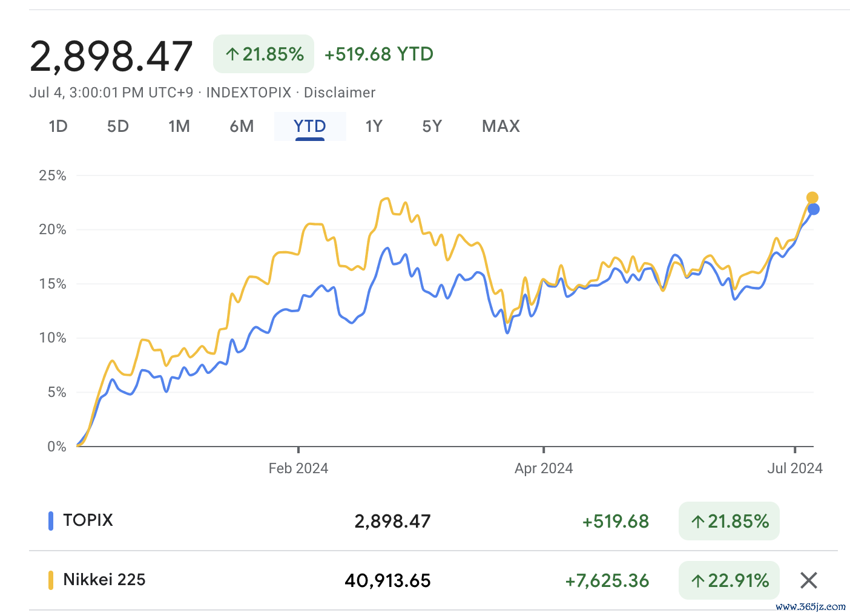The width and height of the screenshot is (850, 616).
Task: Click the 10% y-axis label
Action: [53, 338]
